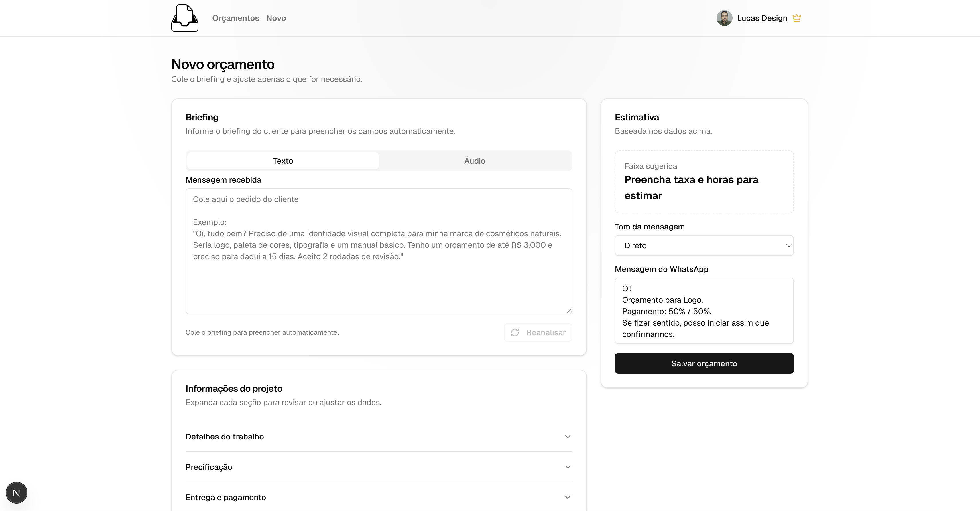Click Lucas Design profile avatar

point(724,18)
